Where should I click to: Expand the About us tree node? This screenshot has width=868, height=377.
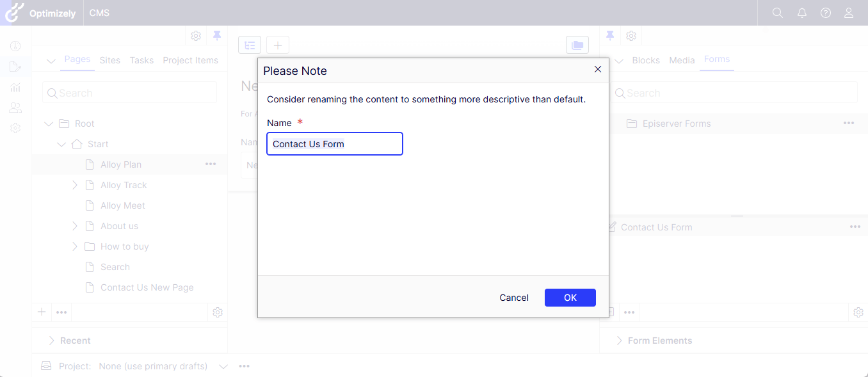(x=75, y=226)
